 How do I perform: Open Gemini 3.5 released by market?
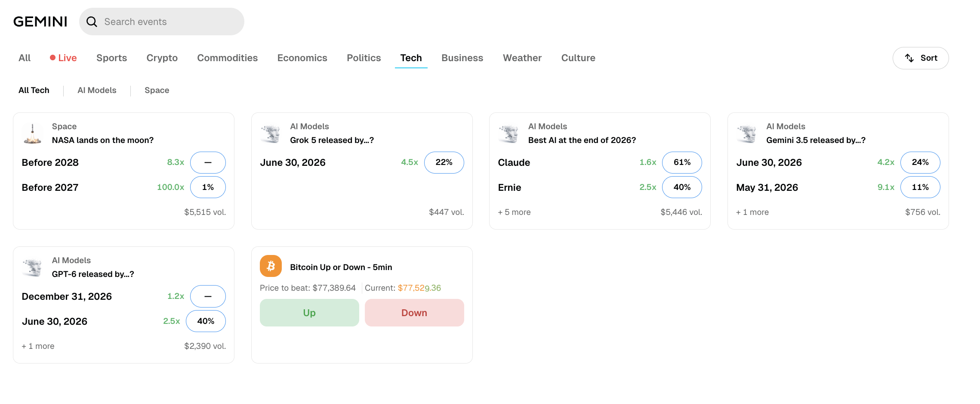[x=816, y=140]
